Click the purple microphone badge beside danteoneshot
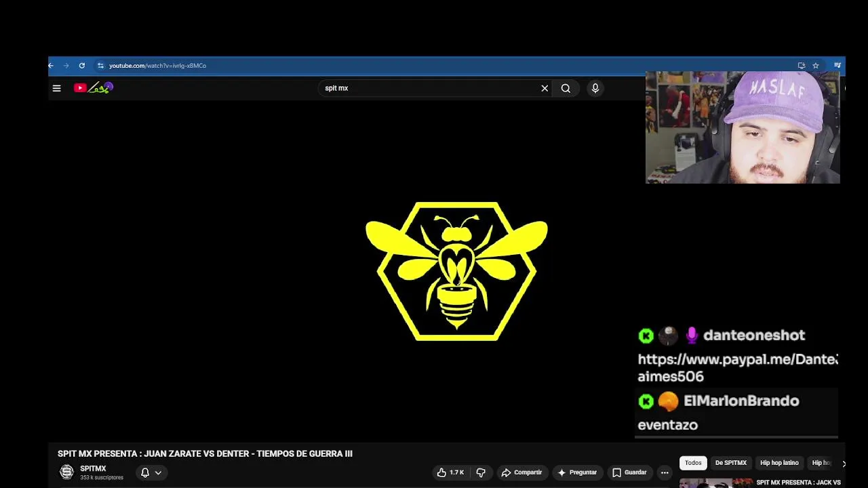This screenshot has height=488, width=868. pyautogui.click(x=692, y=335)
